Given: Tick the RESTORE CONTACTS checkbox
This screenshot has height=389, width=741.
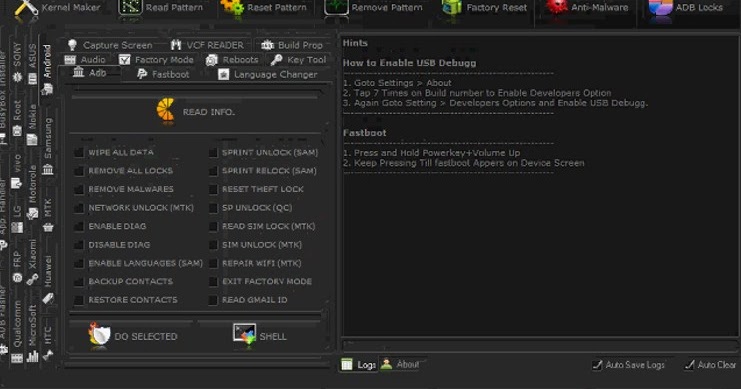Looking at the screenshot, I should 79,300.
